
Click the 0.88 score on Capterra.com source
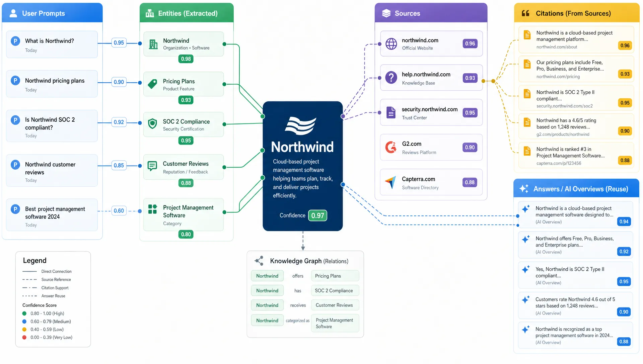(470, 182)
